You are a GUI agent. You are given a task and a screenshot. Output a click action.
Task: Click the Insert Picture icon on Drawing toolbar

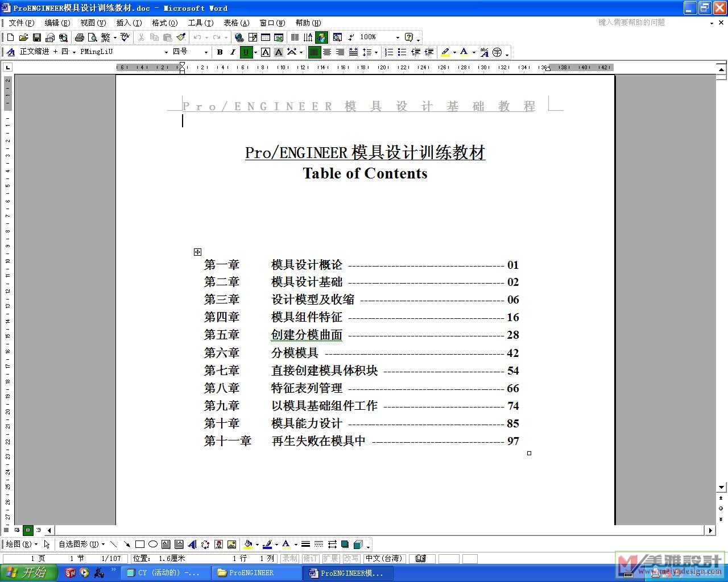tap(231, 544)
